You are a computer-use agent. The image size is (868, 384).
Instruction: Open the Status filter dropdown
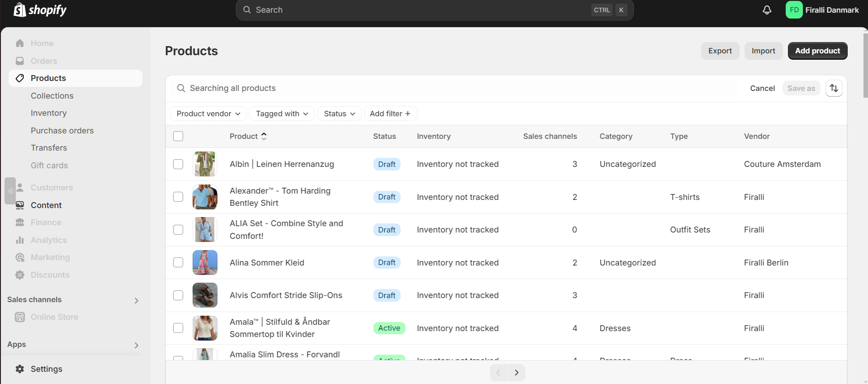point(339,114)
